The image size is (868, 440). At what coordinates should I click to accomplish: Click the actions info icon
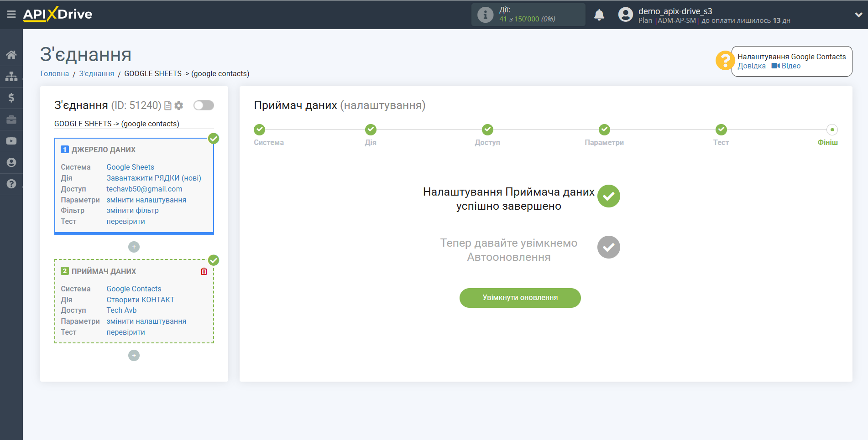pos(485,15)
